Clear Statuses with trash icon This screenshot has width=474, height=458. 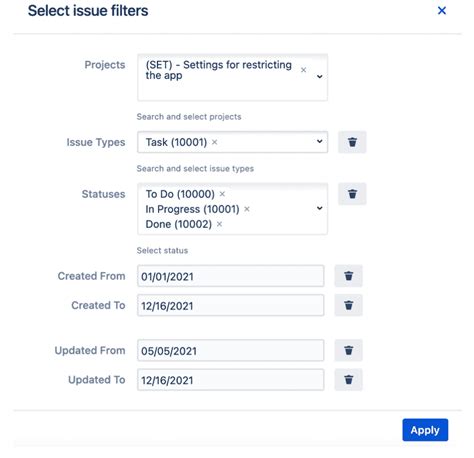(x=352, y=194)
